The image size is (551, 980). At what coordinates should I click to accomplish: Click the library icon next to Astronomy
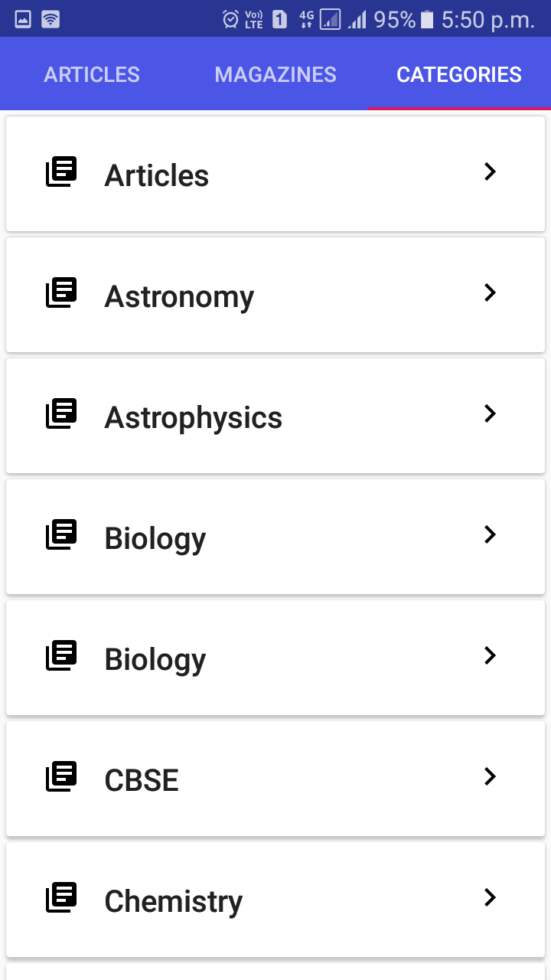click(x=61, y=292)
